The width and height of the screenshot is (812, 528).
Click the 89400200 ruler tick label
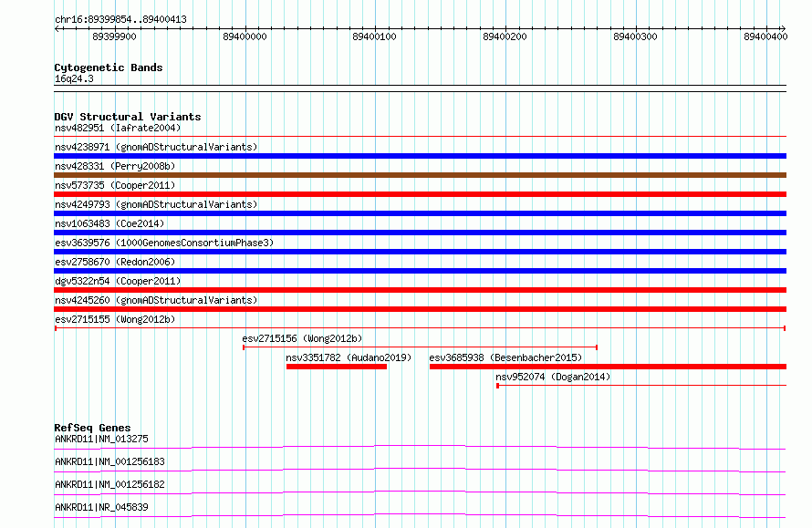point(505,36)
